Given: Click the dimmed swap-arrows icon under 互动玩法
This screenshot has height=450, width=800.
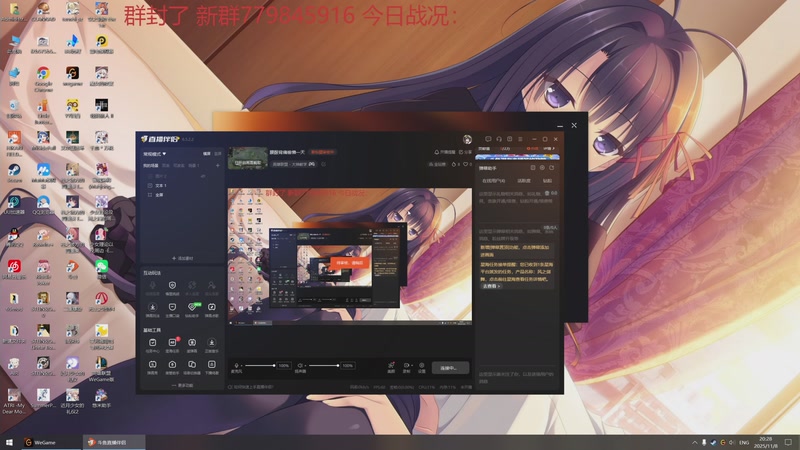Looking at the screenshot, I should coord(192,286).
